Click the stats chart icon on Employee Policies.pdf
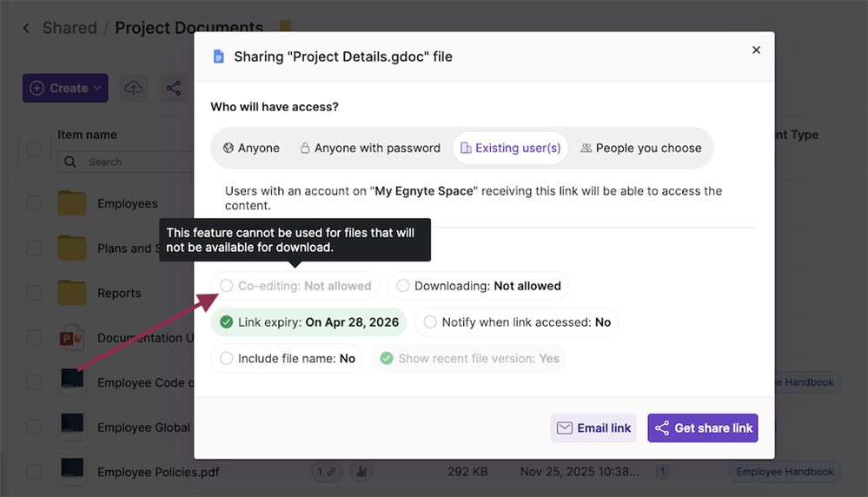868x497 pixels. (x=361, y=472)
